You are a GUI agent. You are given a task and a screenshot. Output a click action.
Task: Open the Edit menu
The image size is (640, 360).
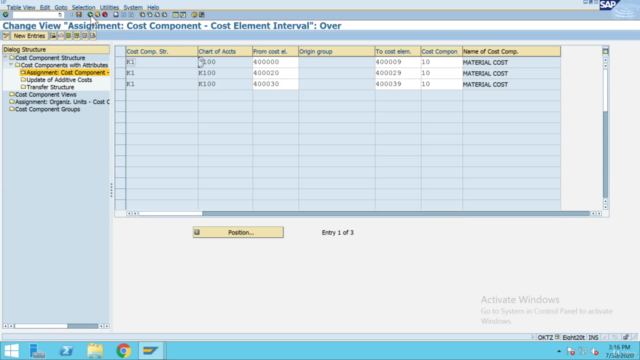coord(45,7)
